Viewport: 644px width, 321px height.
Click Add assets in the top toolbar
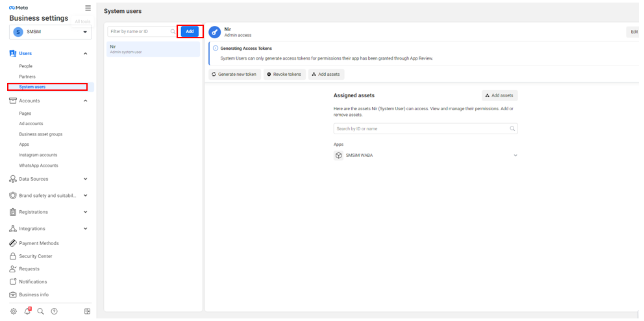tap(326, 75)
